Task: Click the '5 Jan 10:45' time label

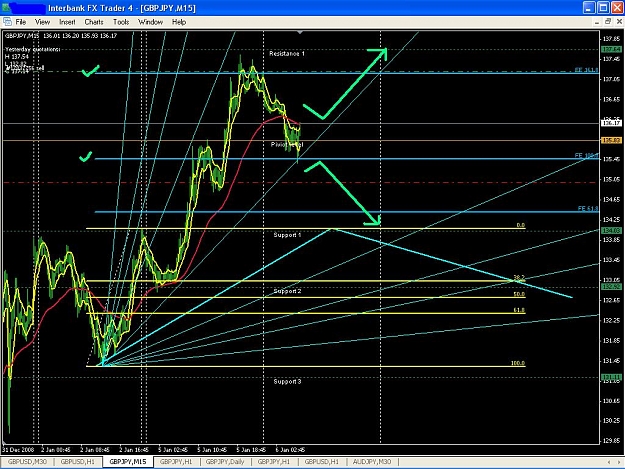Action: pyautogui.click(x=212, y=449)
